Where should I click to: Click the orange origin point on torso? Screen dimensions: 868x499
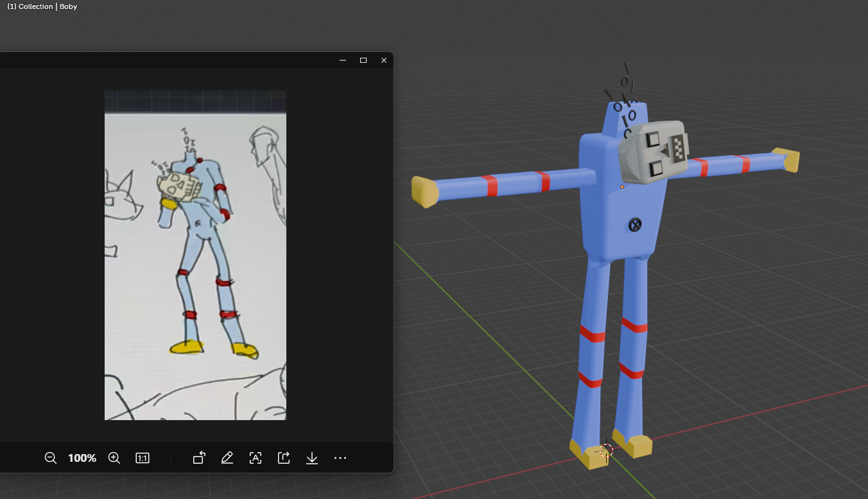pyautogui.click(x=622, y=187)
